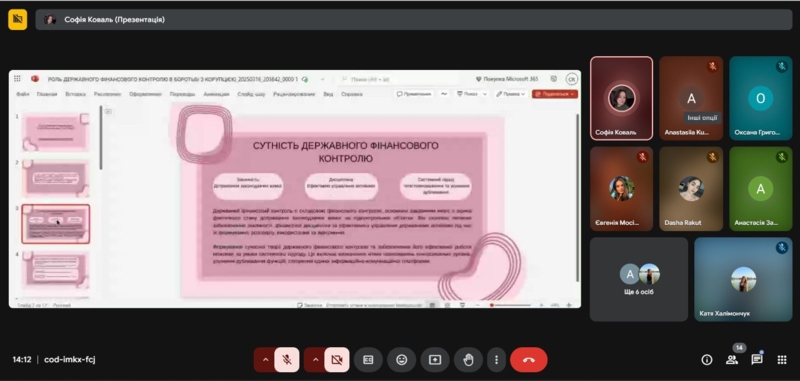Click the PowerPoint zoom slider

tap(510, 305)
